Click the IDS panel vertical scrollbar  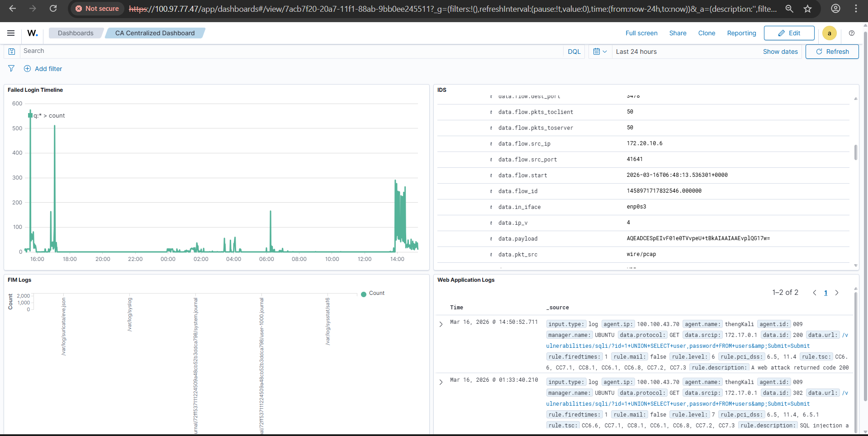pos(855,152)
